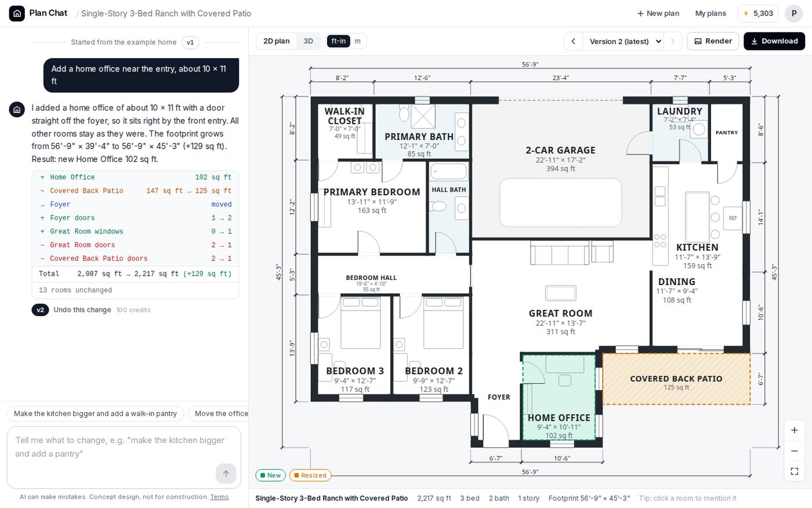The image size is (812, 508).
Task: Click the Kitchen room label
Action: 697,247
